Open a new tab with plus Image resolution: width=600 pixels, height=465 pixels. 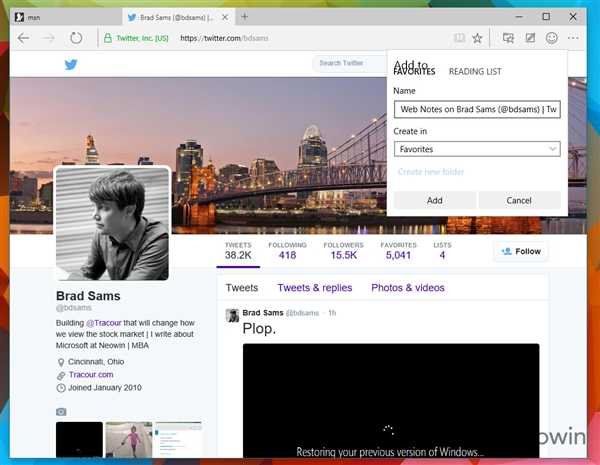coord(244,16)
